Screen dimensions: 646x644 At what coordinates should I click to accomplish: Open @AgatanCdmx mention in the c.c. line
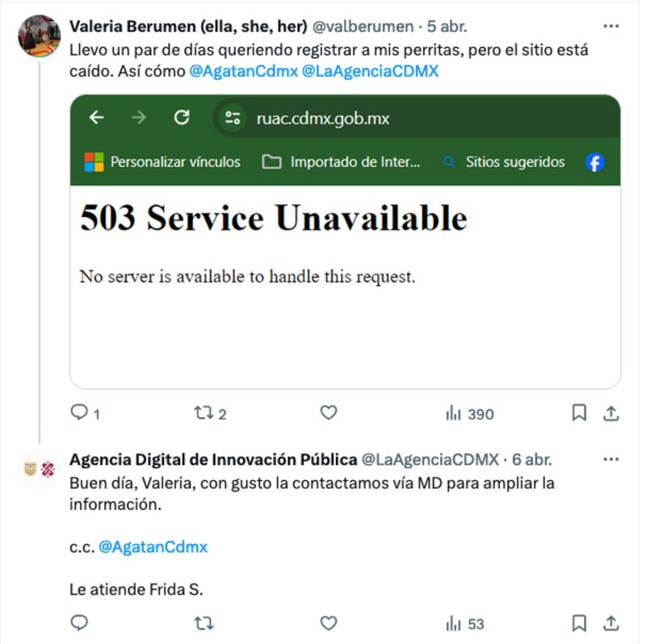[x=153, y=547]
